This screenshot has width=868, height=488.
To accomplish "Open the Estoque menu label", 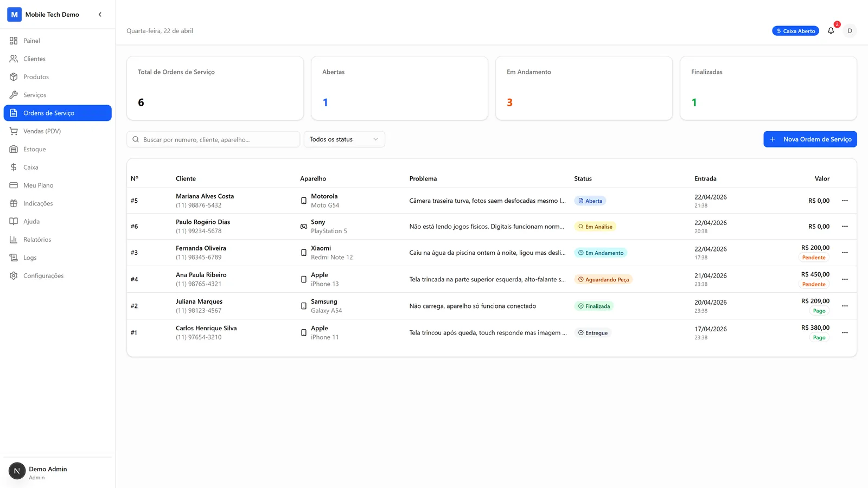I will (35, 149).
